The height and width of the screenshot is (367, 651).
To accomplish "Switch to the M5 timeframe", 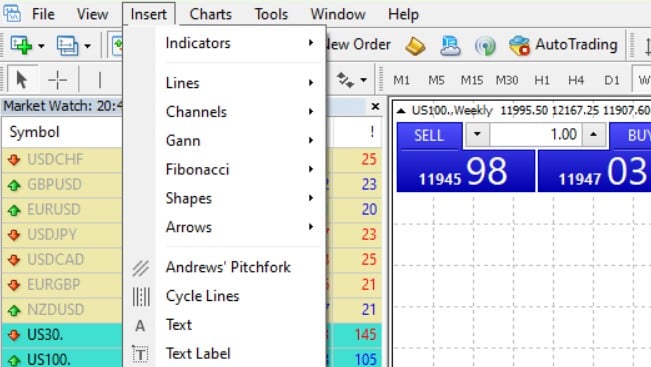I will (436, 80).
